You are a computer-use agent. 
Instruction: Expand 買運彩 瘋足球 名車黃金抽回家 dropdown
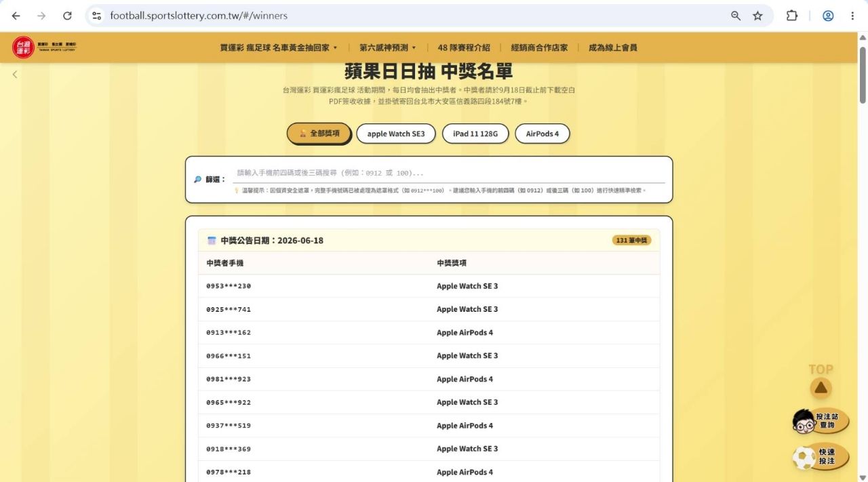279,47
